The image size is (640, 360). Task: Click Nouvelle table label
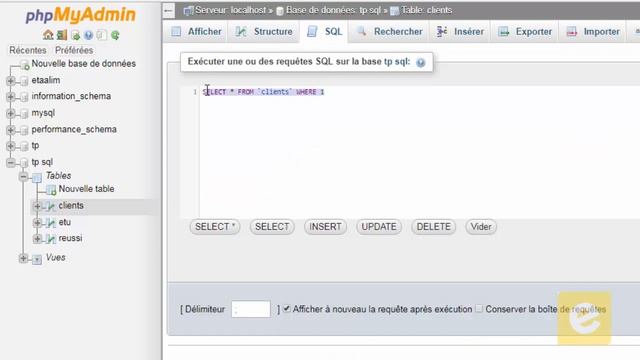87,189
